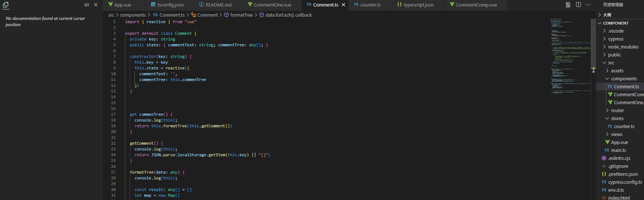The image size is (644, 200).
Task: Click the Comment class breadcrumb icon
Action: click(x=193, y=15)
